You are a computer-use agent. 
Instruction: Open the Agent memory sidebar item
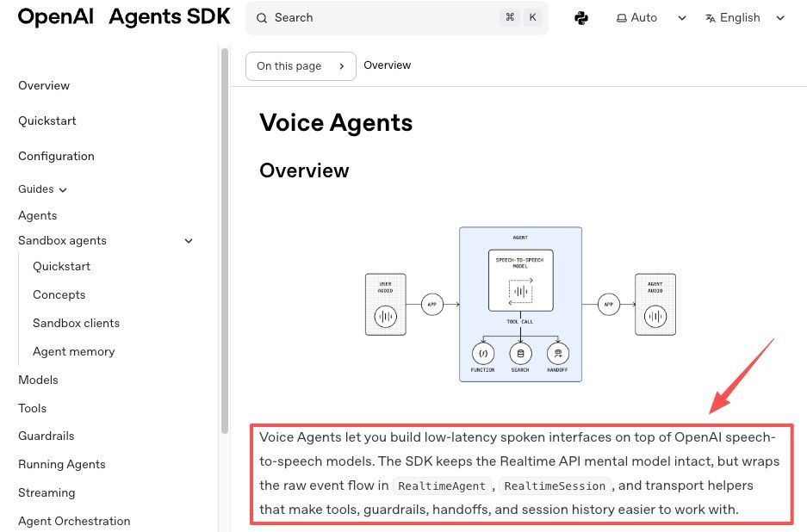click(73, 351)
